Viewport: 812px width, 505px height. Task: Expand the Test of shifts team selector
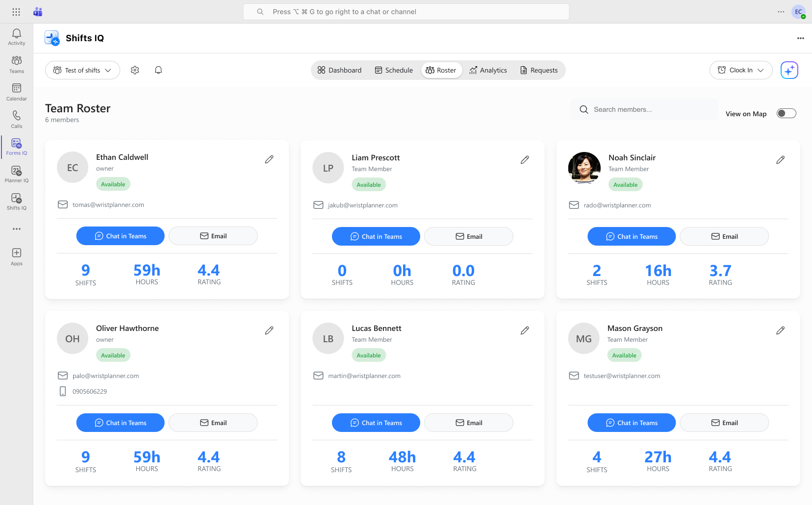click(82, 70)
